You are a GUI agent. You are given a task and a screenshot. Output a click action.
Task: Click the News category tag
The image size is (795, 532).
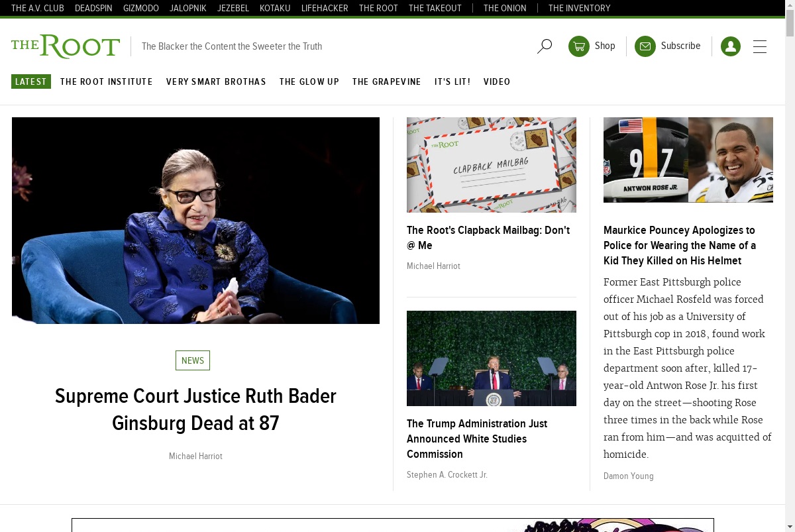point(193,360)
